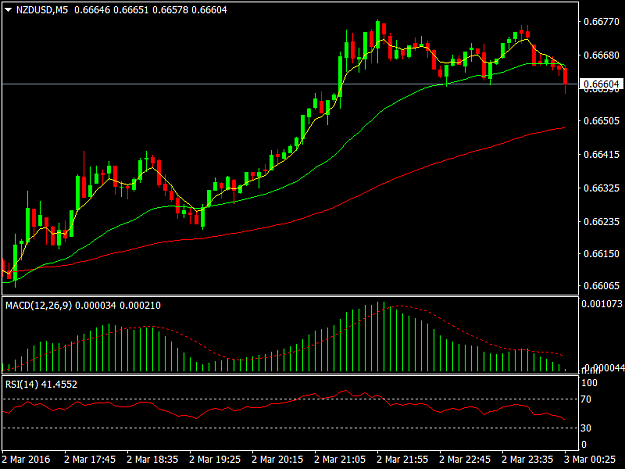Select the 2 Mar 21:55 time label
The height and width of the screenshot is (469, 625).
click(403, 459)
